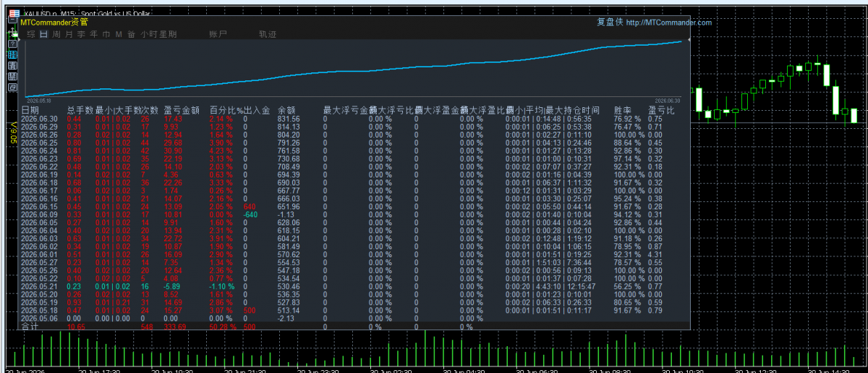Click the 胜率 column header
Viewport: 868px width, 373px height.
(x=623, y=111)
